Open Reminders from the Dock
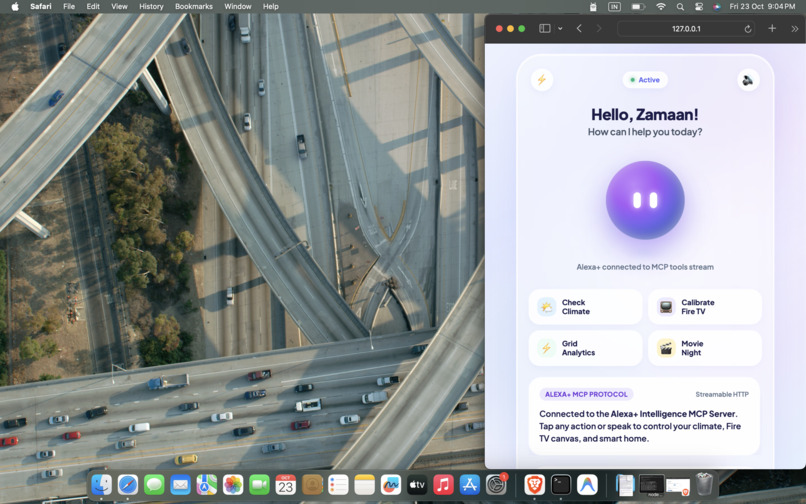 [338, 484]
